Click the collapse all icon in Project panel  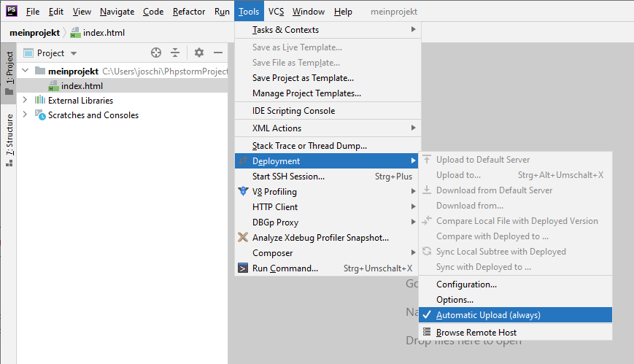point(175,53)
